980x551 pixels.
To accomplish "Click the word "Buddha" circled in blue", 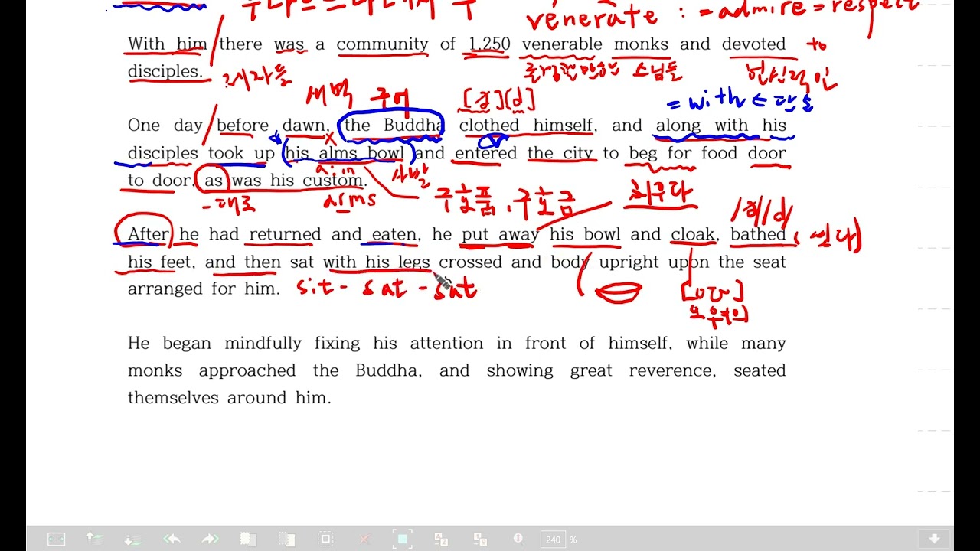I will pyautogui.click(x=413, y=126).
